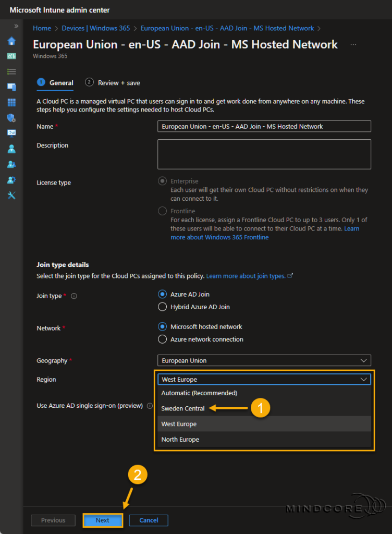Choose Automatic (Recommended) region option
Image resolution: width=392 pixels, height=534 pixels.
200,393
